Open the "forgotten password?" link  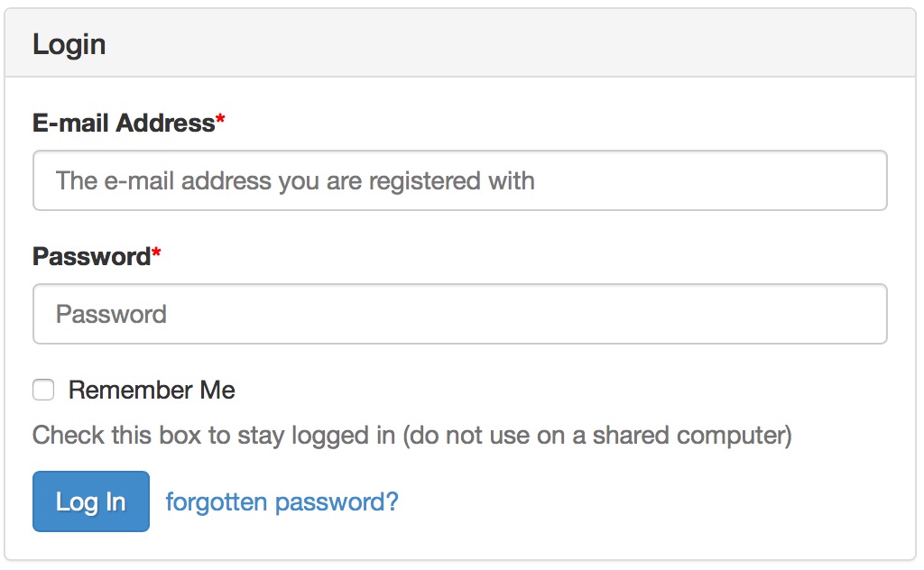click(282, 501)
